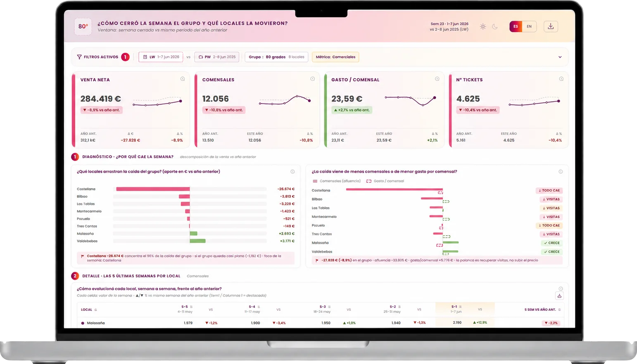
Task: Select EN language option
Action: tap(529, 26)
